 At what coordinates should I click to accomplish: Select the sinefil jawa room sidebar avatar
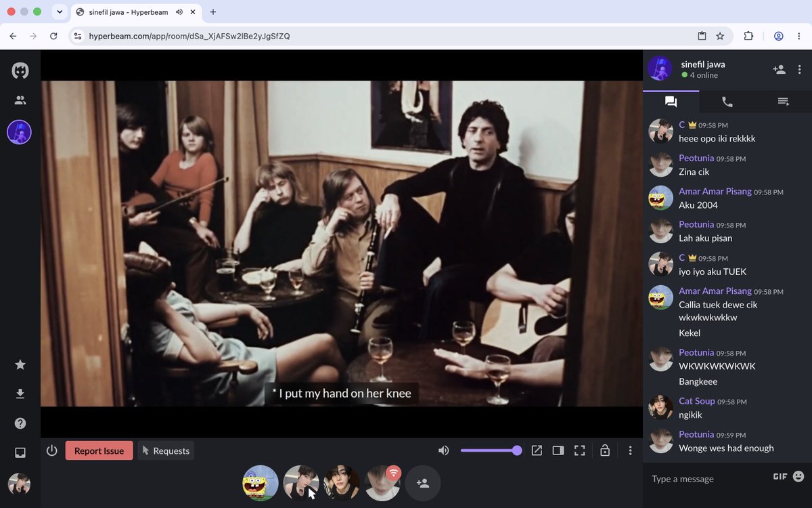(19, 132)
